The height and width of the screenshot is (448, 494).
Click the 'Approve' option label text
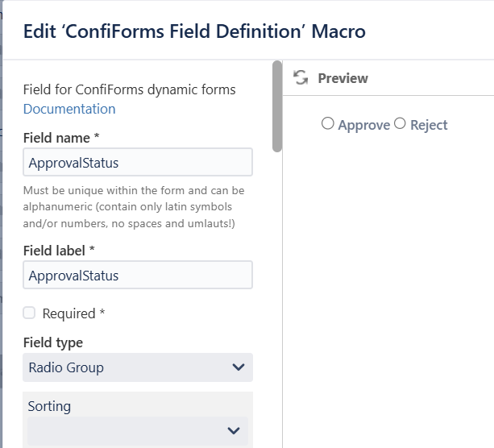tap(364, 125)
